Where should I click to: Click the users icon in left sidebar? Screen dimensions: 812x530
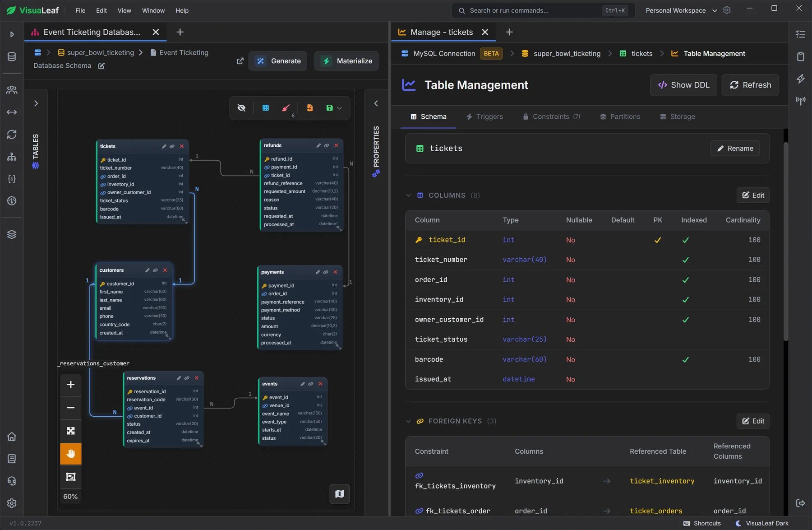pos(12,90)
